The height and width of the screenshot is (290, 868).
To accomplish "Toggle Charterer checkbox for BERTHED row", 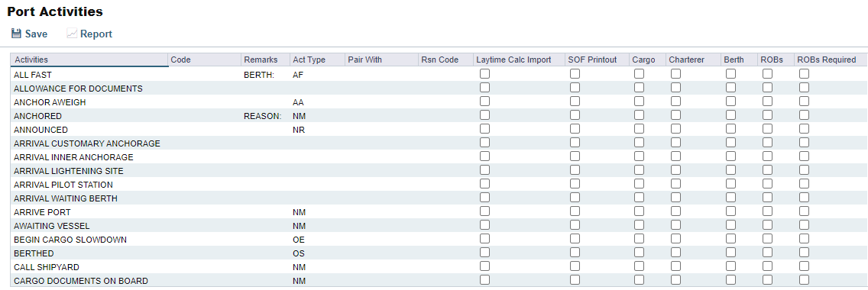I will pyautogui.click(x=676, y=253).
